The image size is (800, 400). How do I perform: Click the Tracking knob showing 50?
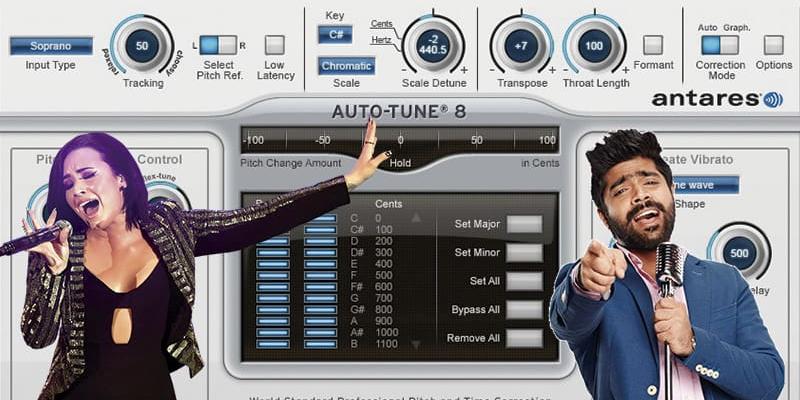pyautogui.click(x=142, y=45)
